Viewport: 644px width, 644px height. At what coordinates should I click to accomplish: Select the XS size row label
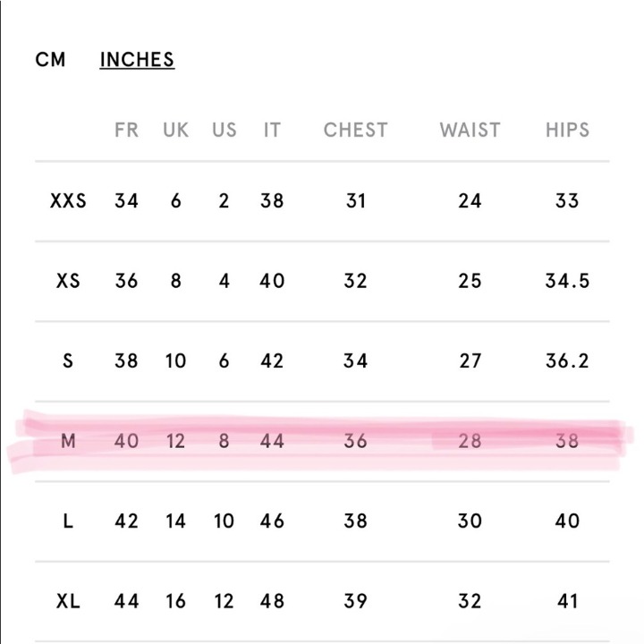coord(68,281)
